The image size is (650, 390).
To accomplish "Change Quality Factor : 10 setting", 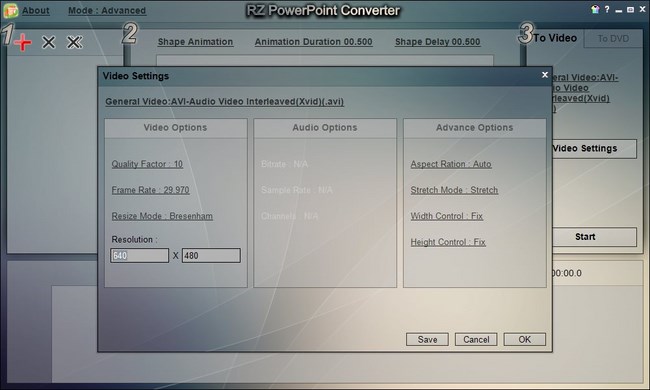I will click(x=147, y=164).
